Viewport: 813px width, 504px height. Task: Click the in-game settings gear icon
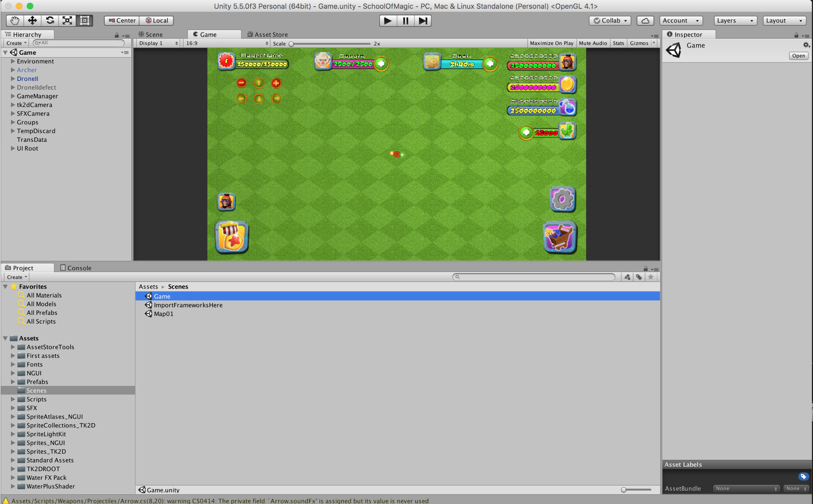pyautogui.click(x=562, y=199)
